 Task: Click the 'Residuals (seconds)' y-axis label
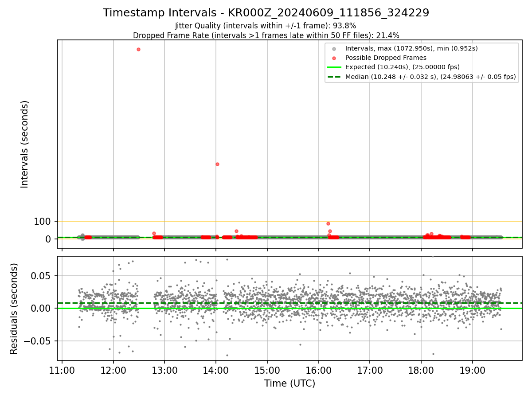[14, 309]
